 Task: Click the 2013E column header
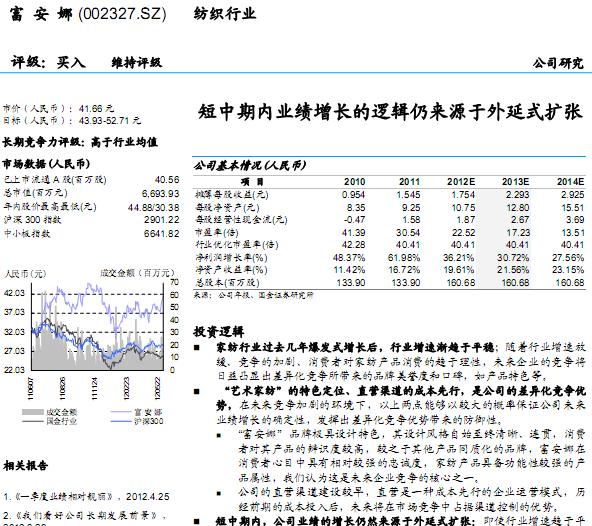click(x=516, y=182)
